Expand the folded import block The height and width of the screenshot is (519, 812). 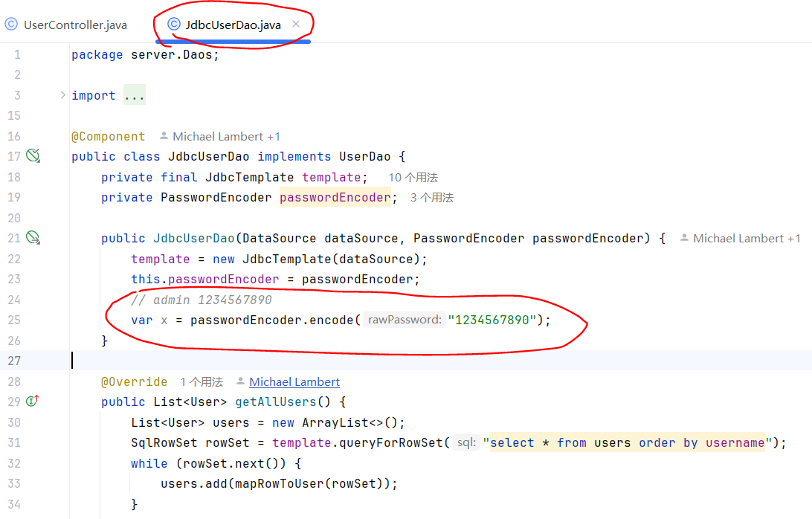pos(62,94)
